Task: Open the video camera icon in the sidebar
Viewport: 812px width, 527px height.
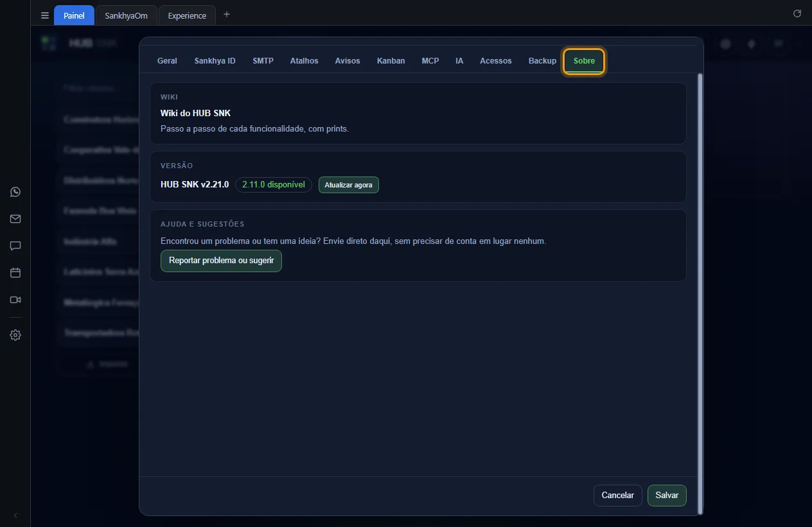Action: click(15, 300)
